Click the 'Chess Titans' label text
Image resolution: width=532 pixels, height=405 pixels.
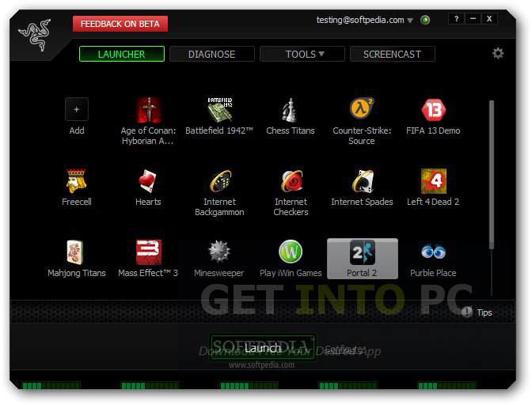pyautogui.click(x=291, y=131)
